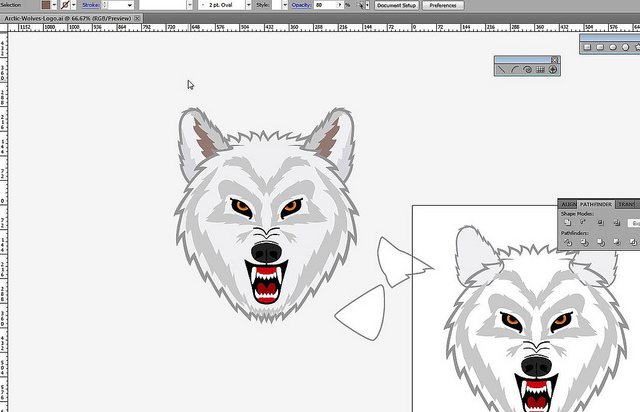This screenshot has height=412, width=640.
Task: Apply Divide pathfinder
Action: [568, 242]
